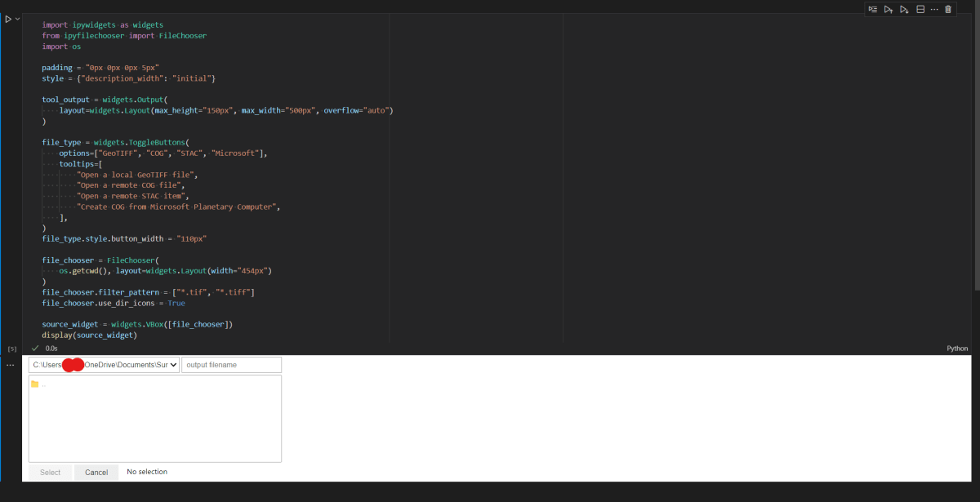This screenshot has height=502, width=980.
Task: Click the source_widget = widgets.VBox line
Action: (x=138, y=324)
